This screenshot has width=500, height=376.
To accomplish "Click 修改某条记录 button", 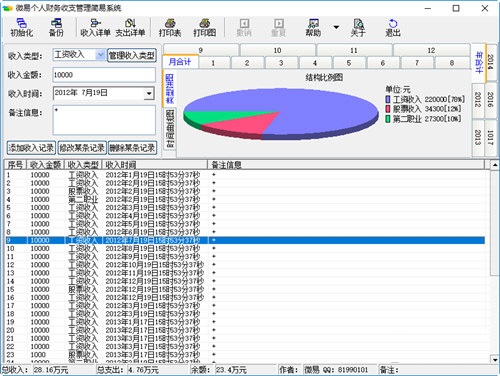I will 82,148.
